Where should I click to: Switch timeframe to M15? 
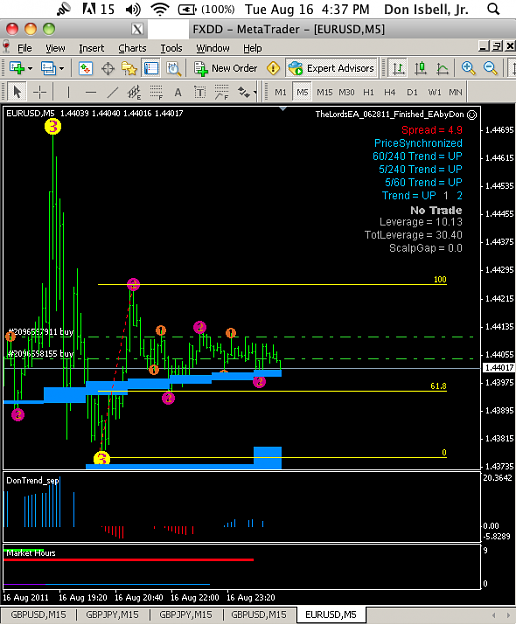click(324, 92)
